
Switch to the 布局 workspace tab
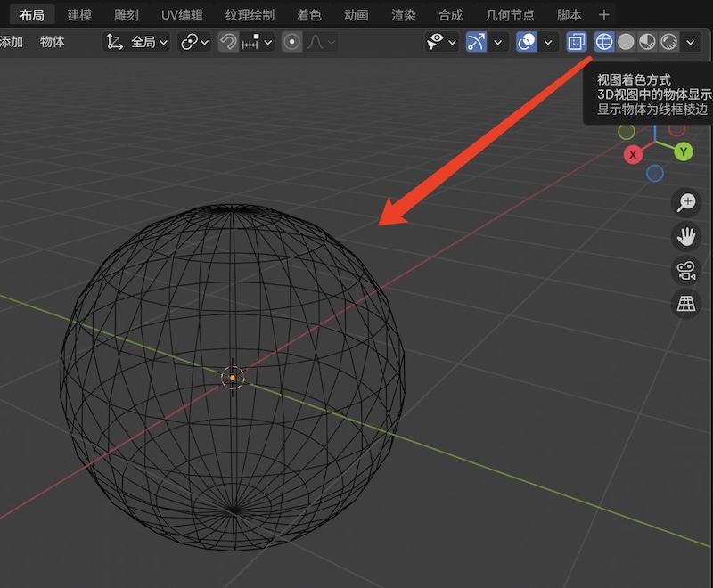click(32, 15)
